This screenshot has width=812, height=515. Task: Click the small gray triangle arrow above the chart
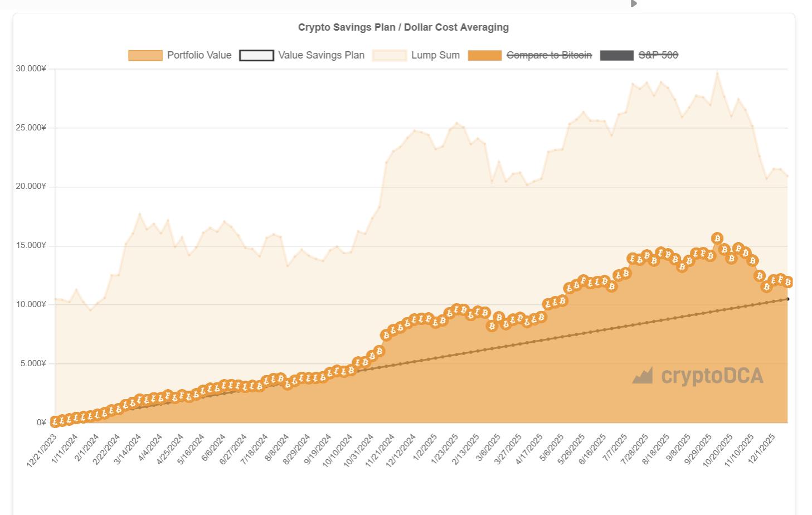[634, 4]
